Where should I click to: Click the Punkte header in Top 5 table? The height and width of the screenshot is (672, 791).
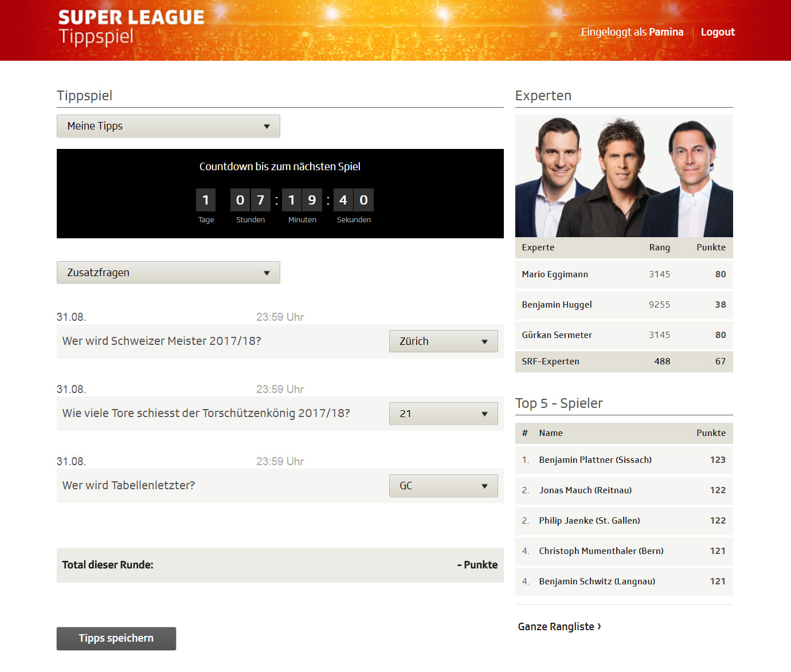tap(711, 433)
